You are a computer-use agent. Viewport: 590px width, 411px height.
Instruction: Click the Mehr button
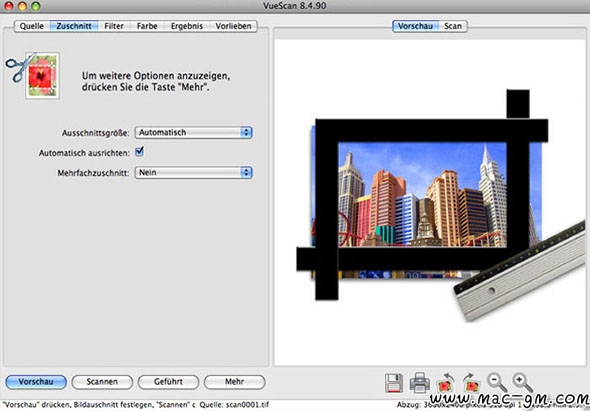[234, 382]
